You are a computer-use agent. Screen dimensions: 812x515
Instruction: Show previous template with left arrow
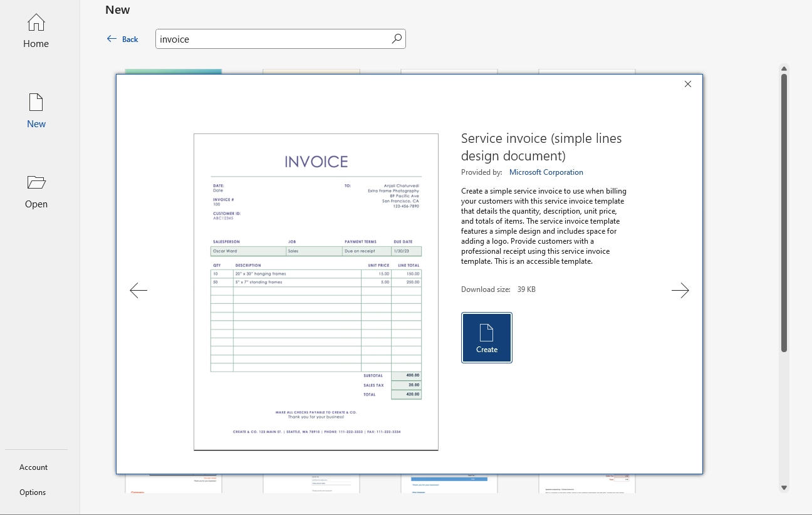click(x=138, y=290)
